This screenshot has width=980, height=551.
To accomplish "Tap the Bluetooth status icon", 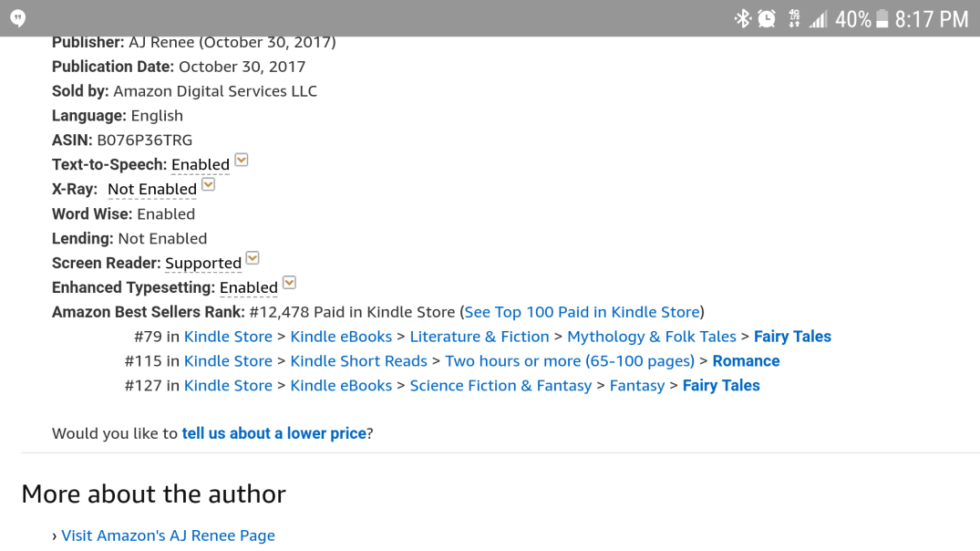I will click(743, 18).
